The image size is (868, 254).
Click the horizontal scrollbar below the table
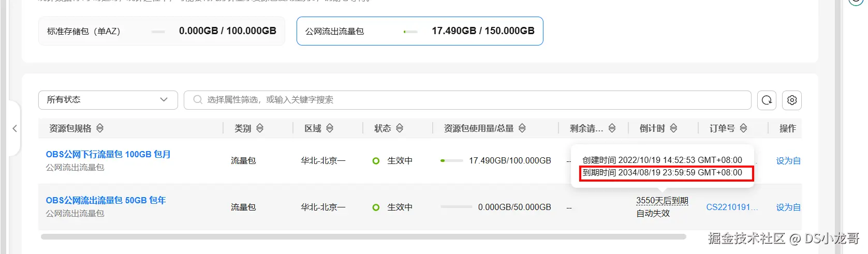(363, 237)
